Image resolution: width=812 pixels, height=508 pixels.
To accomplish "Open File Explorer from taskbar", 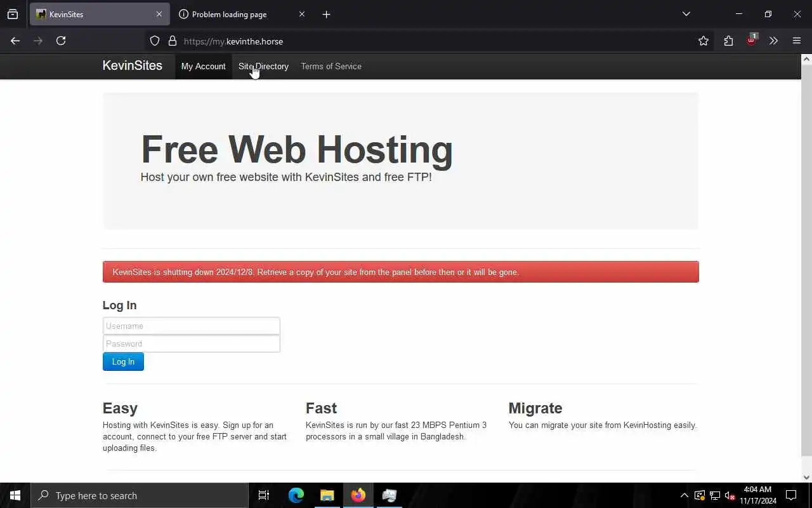I will coord(327,495).
